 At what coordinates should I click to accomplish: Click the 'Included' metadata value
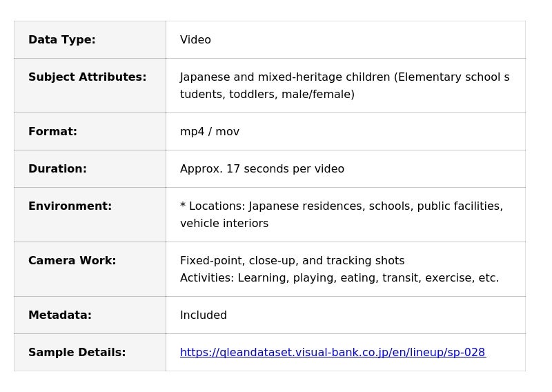[204, 315]
